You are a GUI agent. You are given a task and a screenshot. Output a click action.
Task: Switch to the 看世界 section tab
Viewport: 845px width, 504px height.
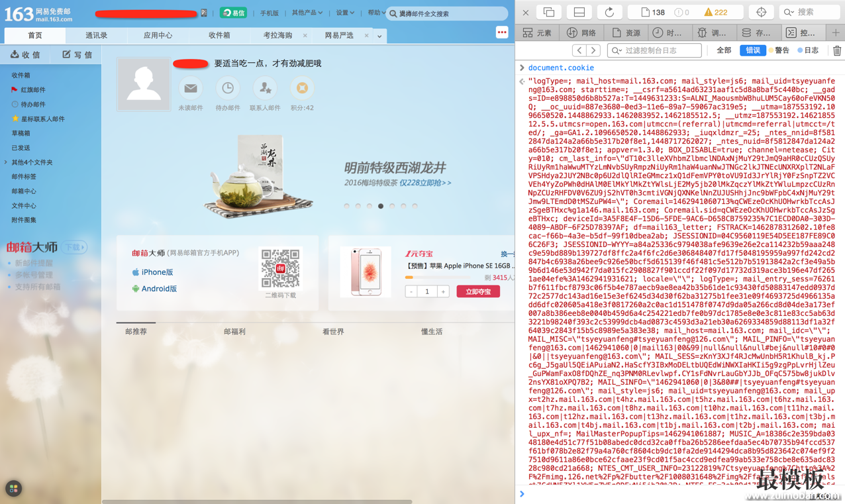pos(333,332)
